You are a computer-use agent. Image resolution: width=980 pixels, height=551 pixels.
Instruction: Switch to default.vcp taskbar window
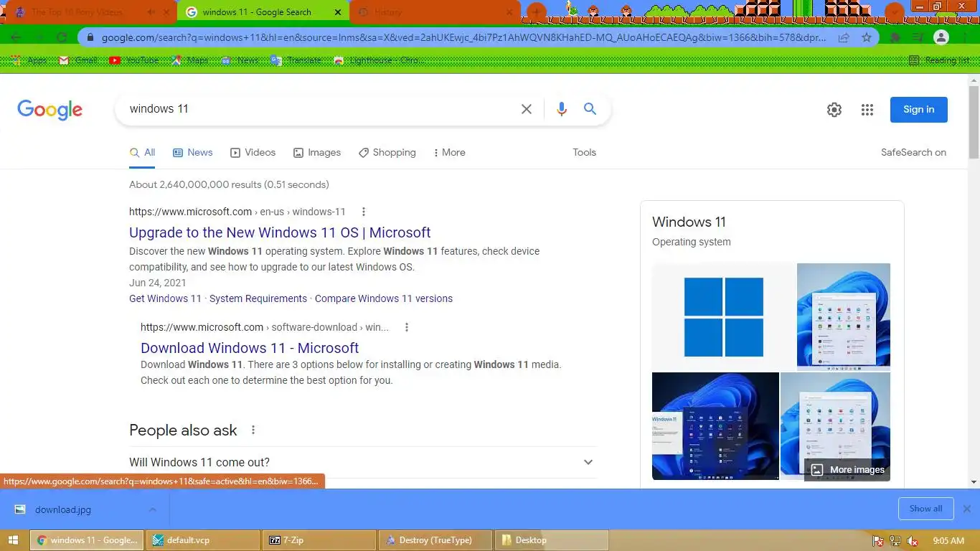click(x=204, y=540)
